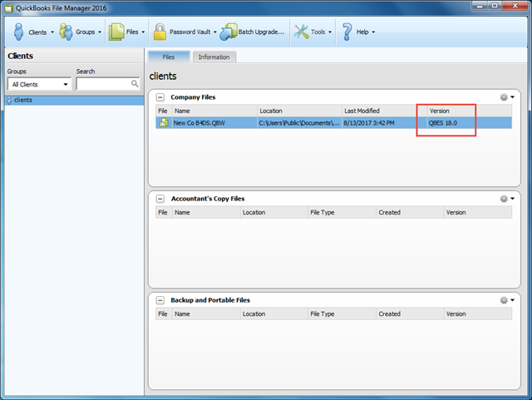Click the search magnifier icon

pos(135,83)
